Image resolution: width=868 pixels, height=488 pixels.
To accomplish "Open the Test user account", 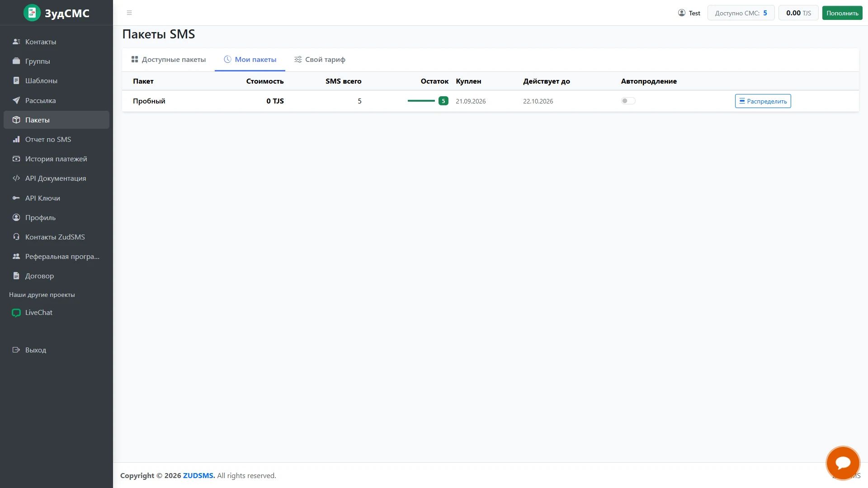I will click(x=689, y=13).
